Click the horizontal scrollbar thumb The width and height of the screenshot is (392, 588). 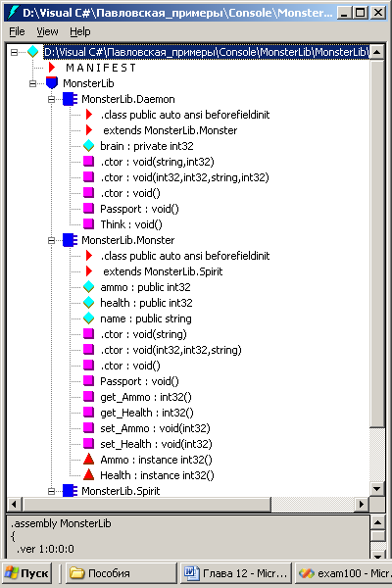tap(147, 504)
